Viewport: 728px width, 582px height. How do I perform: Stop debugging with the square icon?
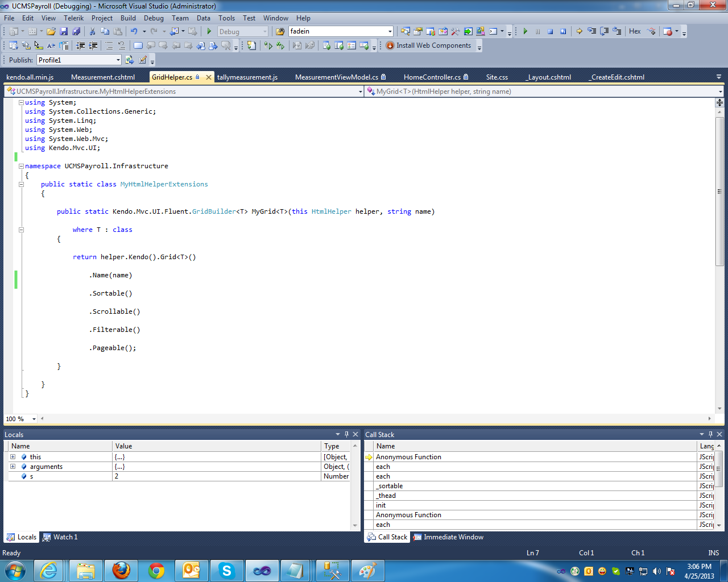click(x=550, y=32)
